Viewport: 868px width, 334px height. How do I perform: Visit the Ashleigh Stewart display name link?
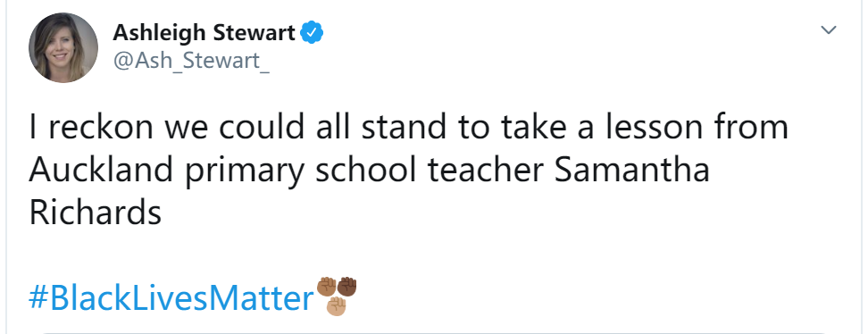tap(204, 33)
